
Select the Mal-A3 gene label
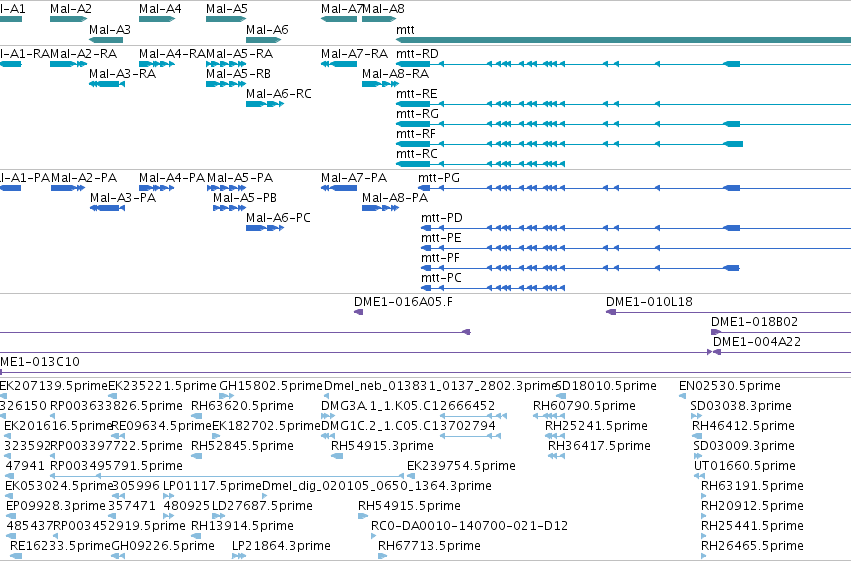click(110, 30)
